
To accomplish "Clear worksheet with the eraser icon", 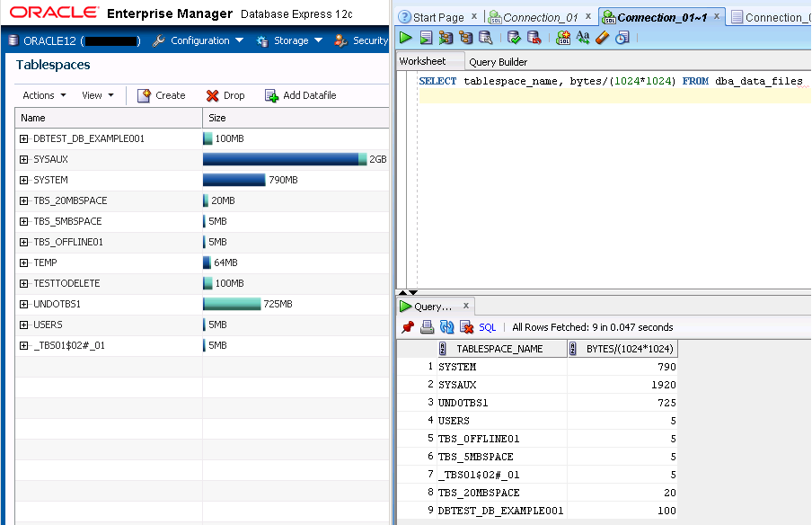I will tap(603, 38).
